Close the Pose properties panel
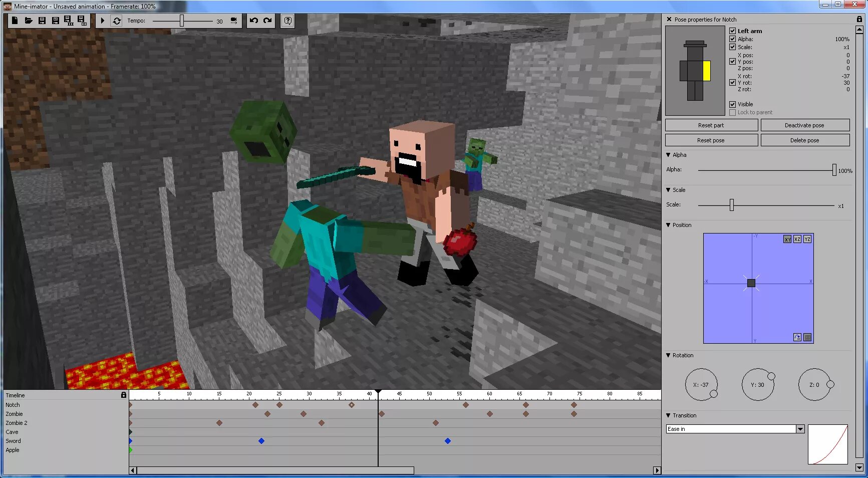Viewport: 868px width, 478px height. [669, 19]
